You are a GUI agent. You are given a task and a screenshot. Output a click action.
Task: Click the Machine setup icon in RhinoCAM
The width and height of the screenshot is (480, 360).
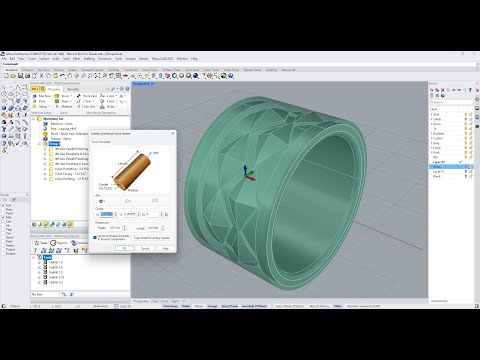point(35,96)
